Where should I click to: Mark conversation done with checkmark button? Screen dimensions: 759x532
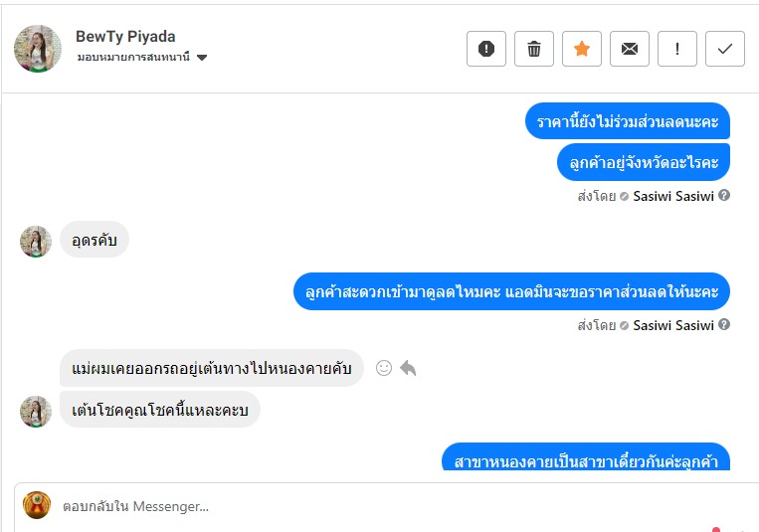point(725,49)
